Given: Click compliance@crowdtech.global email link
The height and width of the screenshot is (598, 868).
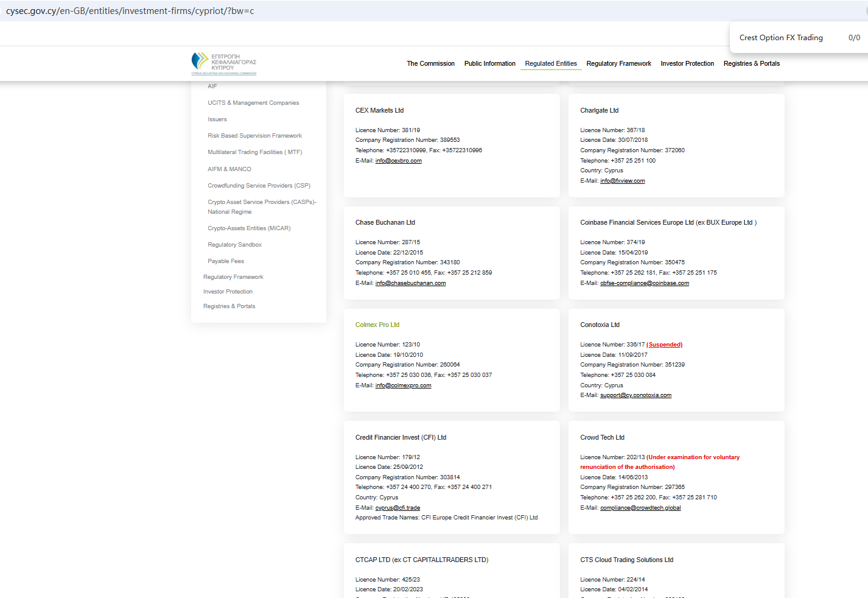Looking at the screenshot, I should pos(640,508).
